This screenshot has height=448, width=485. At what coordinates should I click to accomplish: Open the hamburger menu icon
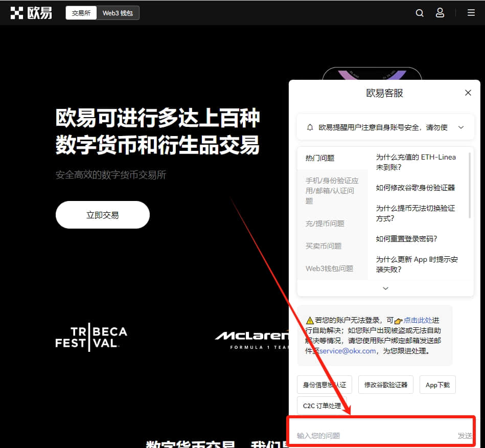(x=471, y=13)
